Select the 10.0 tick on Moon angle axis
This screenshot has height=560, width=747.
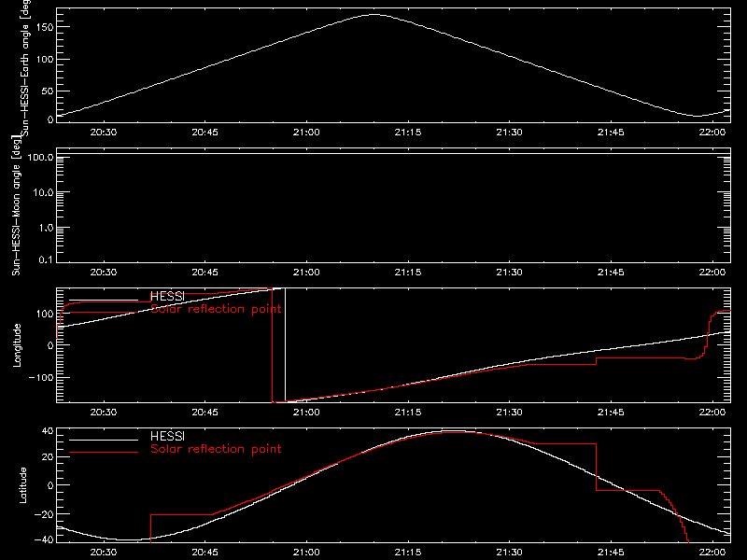pos(43,192)
